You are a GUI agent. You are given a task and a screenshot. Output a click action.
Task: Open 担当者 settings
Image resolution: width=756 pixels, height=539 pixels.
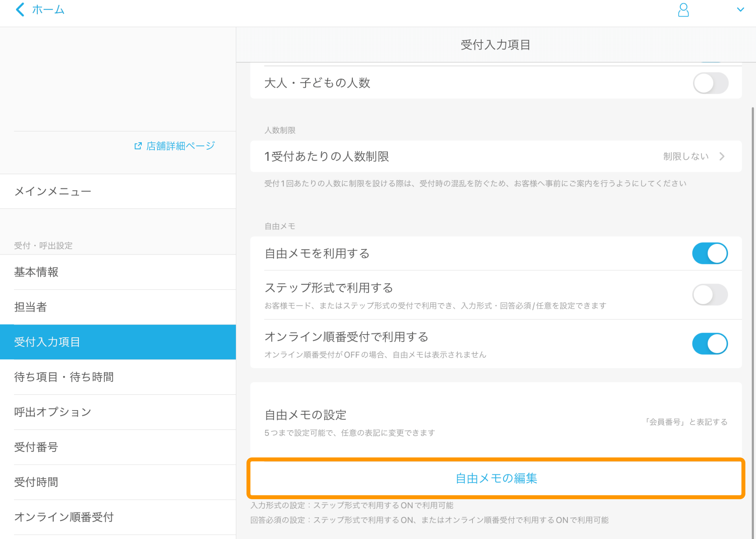tap(118, 307)
